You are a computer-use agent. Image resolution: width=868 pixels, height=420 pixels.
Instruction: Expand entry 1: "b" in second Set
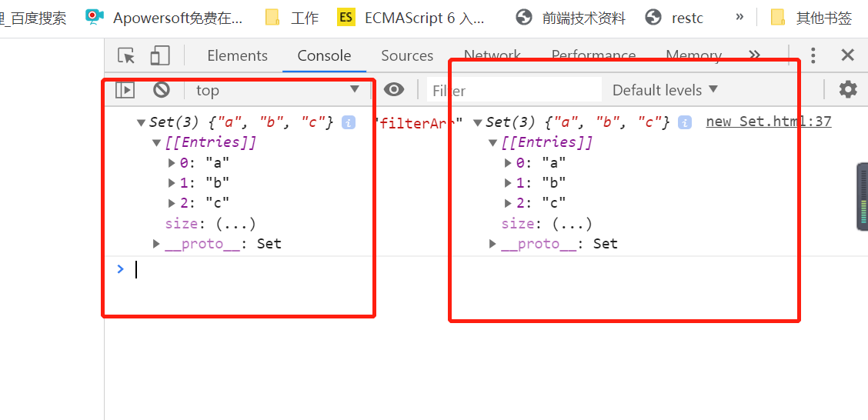(x=509, y=183)
